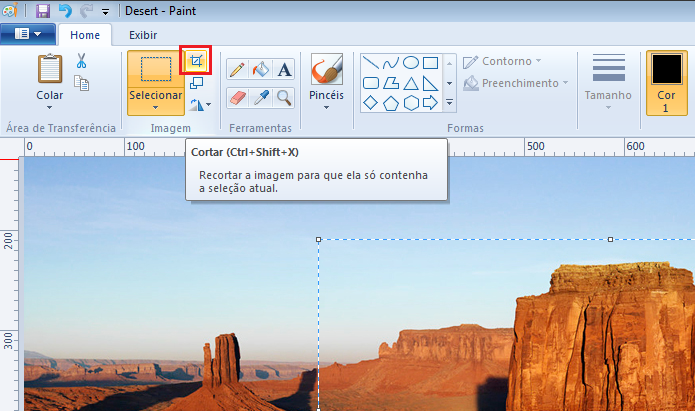Select the pink Eraser tool

tap(237, 98)
